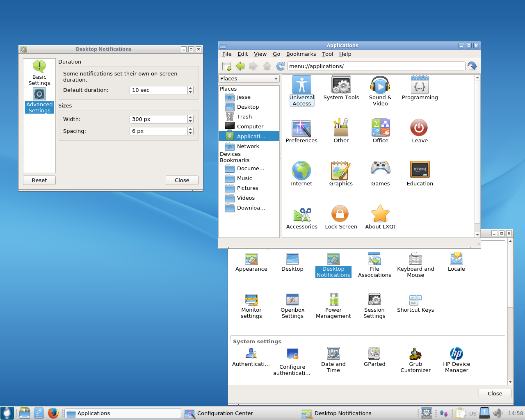
Task: Open the Bookmarks menu
Action: (301, 54)
